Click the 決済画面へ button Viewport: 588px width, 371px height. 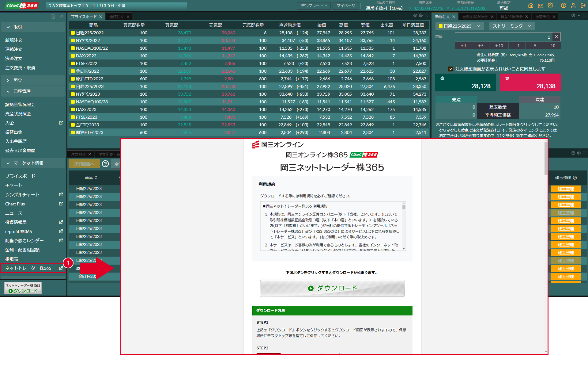click(84, 164)
